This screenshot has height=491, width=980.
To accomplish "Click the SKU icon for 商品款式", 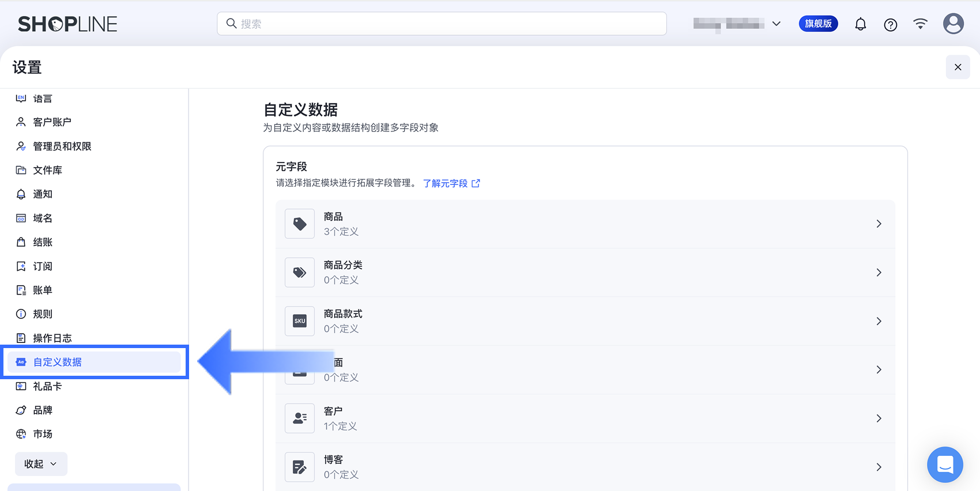I will pyautogui.click(x=300, y=321).
